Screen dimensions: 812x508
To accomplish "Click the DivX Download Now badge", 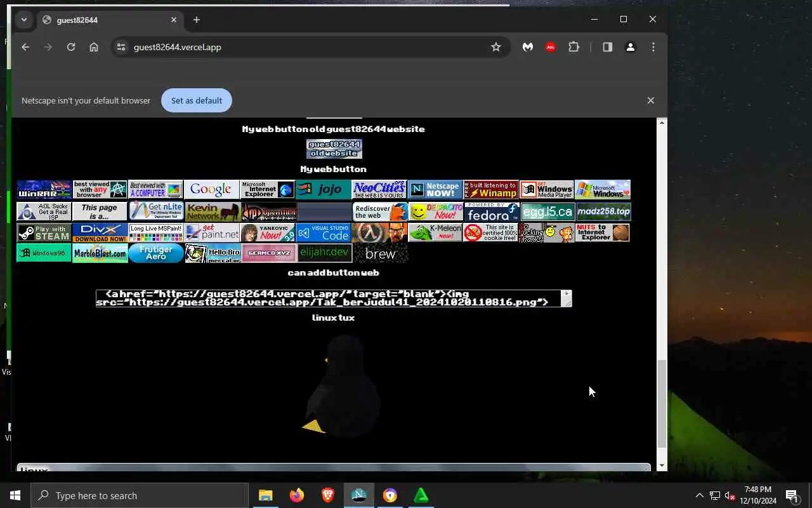I will [x=100, y=233].
